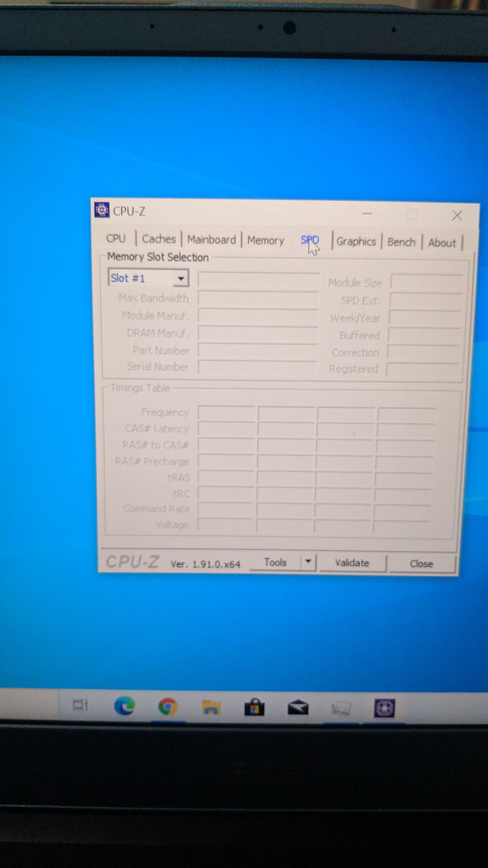Click the Close button at bottom

click(421, 564)
